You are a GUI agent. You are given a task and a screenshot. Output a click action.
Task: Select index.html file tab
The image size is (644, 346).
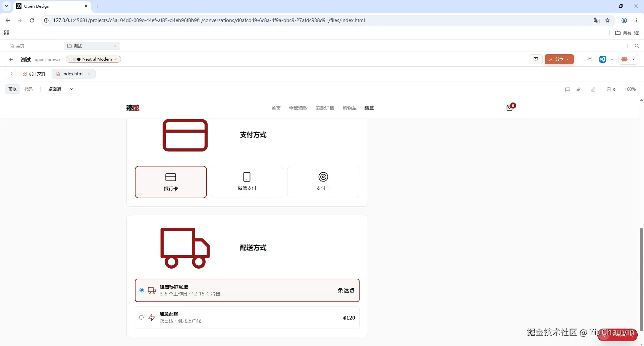pos(73,74)
